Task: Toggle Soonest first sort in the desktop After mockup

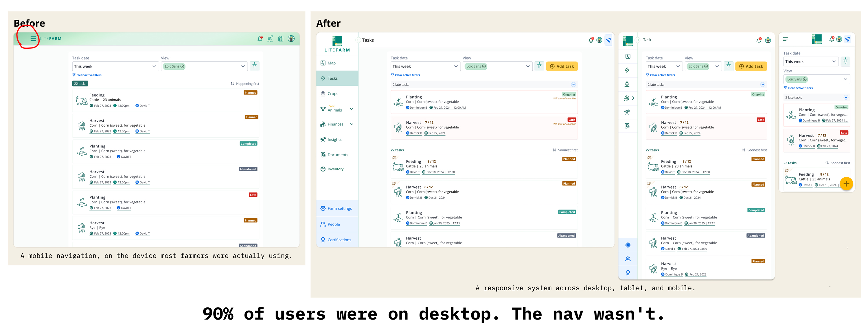Action: pyautogui.click(x=565, y=150)
